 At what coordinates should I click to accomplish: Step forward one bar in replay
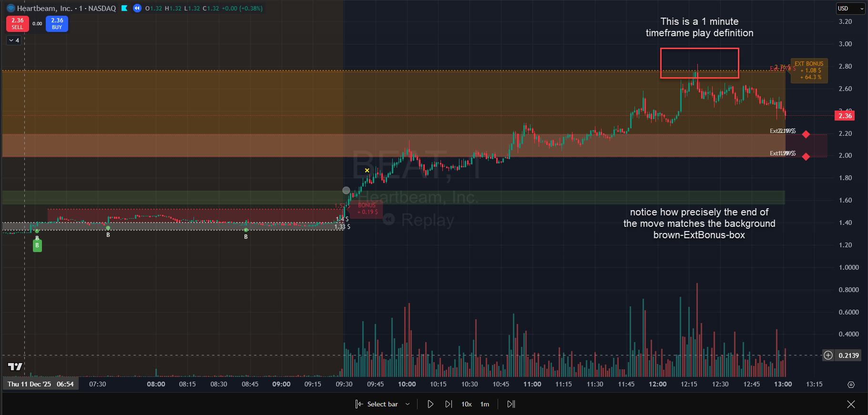[x=449, y=404]
